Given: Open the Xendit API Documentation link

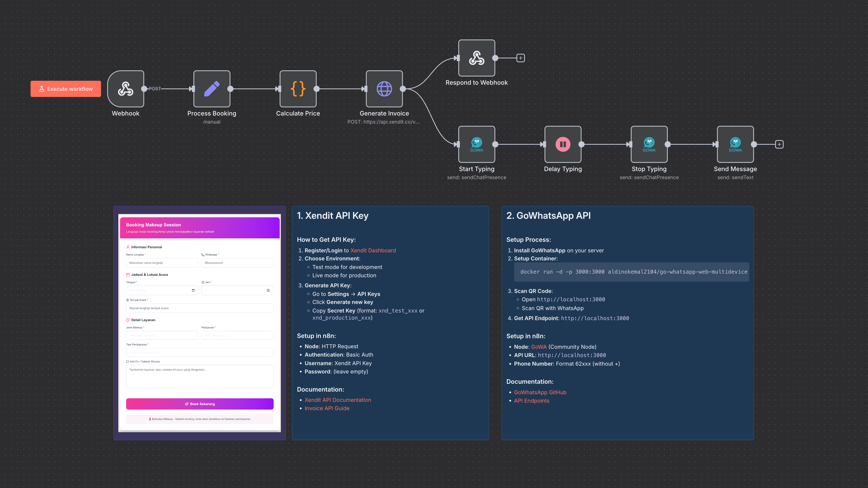Looking at the screenshot, I should click(x=338, y=400).
